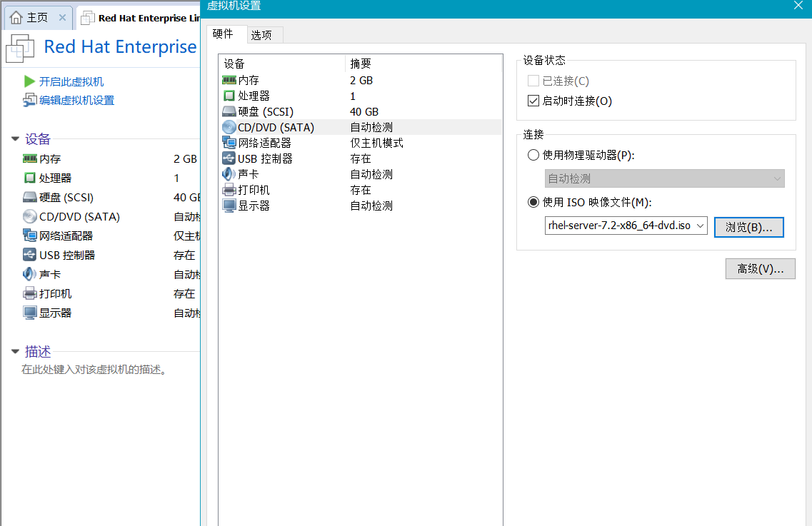Click the memory icon in the main window device panel

30,159
